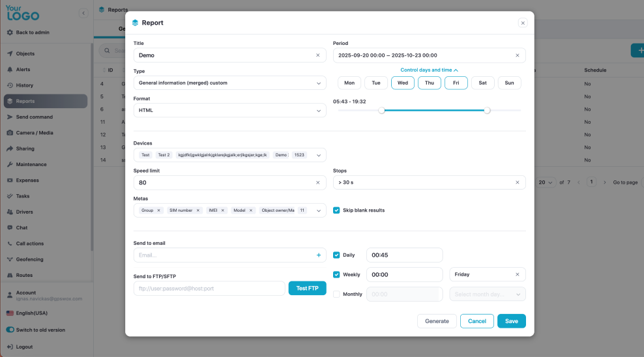Disable the Daily schedule checkbox
Screen dimensions: 644x357
tap(336, 255)
